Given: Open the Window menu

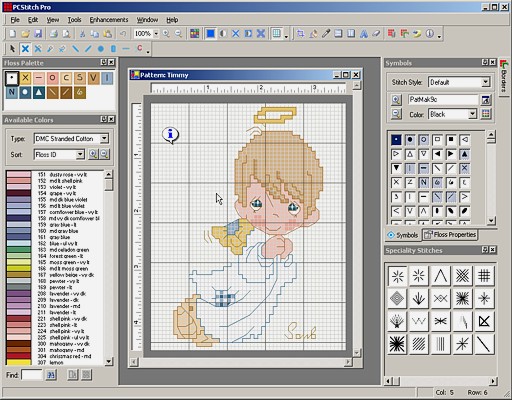Looking at the screenshot, I should coord(147,20).
